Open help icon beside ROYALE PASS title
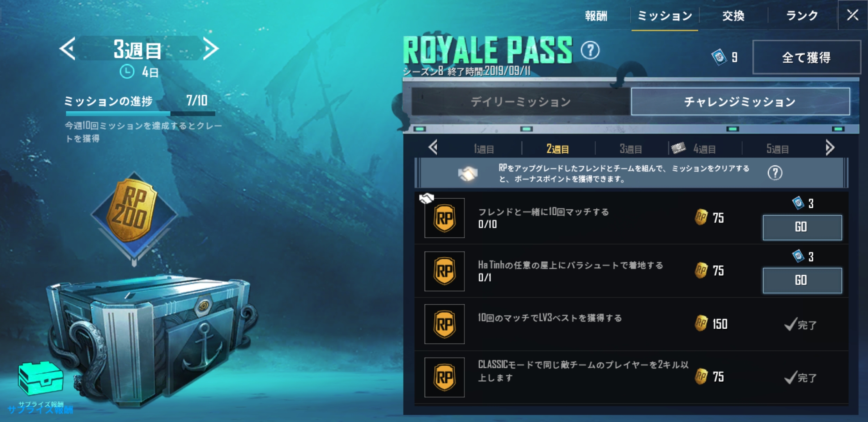The width and height of the screenshot is (868, 422). 590,50
